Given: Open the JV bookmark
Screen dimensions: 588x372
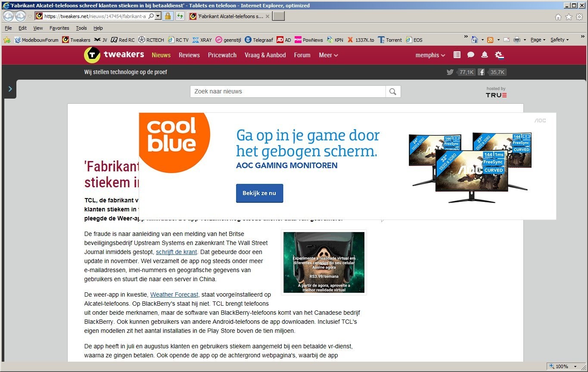Looking at the screenshot, I should 100,40.
